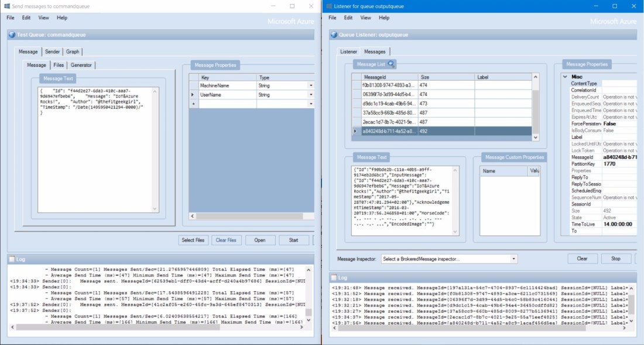Viewport: 644px width, 345px height.
Task: Click the globe icon next to Queue Listener: outputqueue
Action: click(x=334, y=35)
